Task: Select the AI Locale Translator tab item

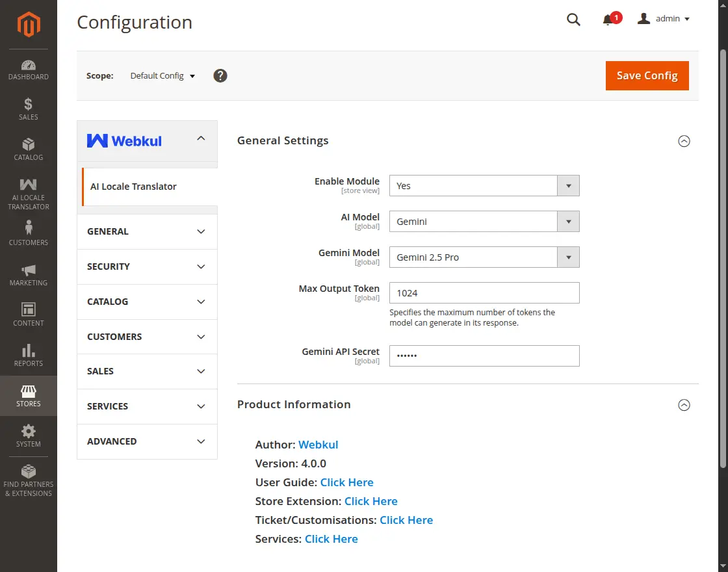Action: tap(134, 187)
